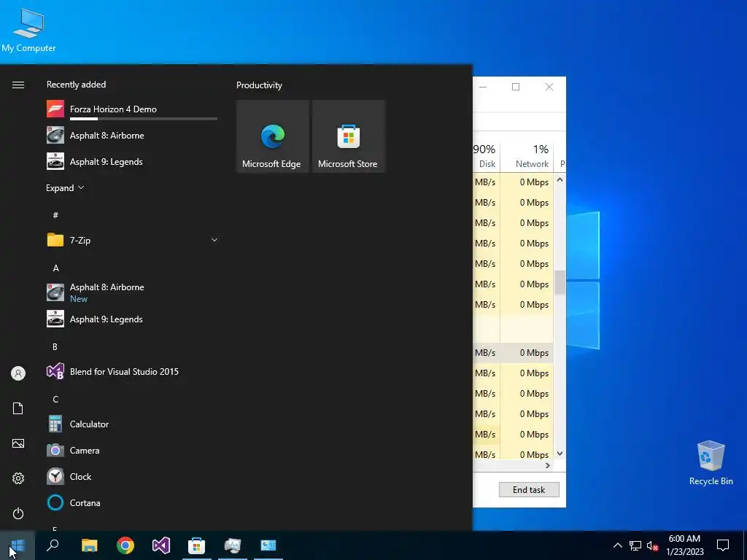Screen dimensions: 747x560
Task: Open the Start menu hamburger navigation icon
Action: (x=18, y=85)
